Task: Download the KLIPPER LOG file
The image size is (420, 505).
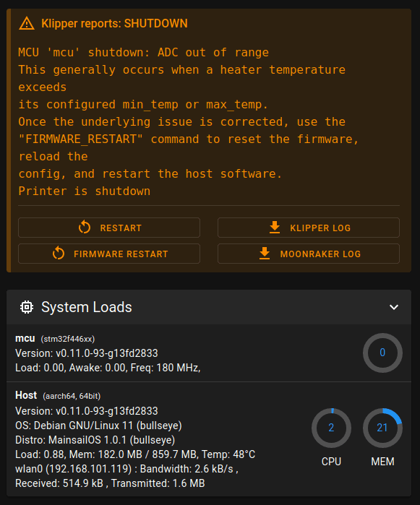Action: pos(309,228)
